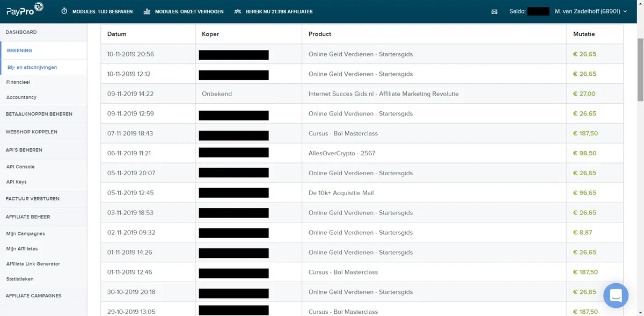Viewport: 644px width, 316px height.
Task: Click the page vertical scrollbar thumb
Action: tap(640, 69)
